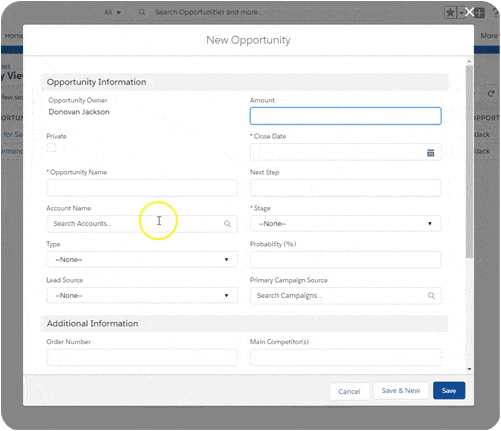Click the Save & New button
Screen dimensions: 501x431
pos(400,391)
